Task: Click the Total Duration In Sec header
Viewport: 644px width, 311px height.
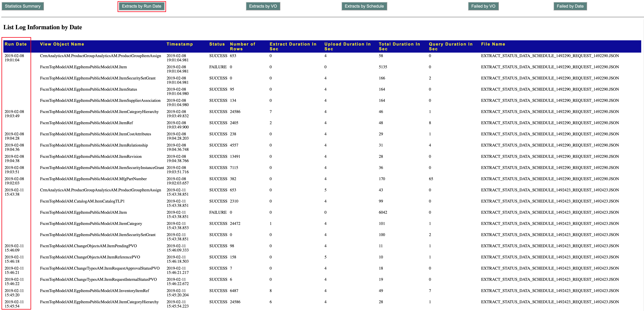Action: [x=399, y=46]
